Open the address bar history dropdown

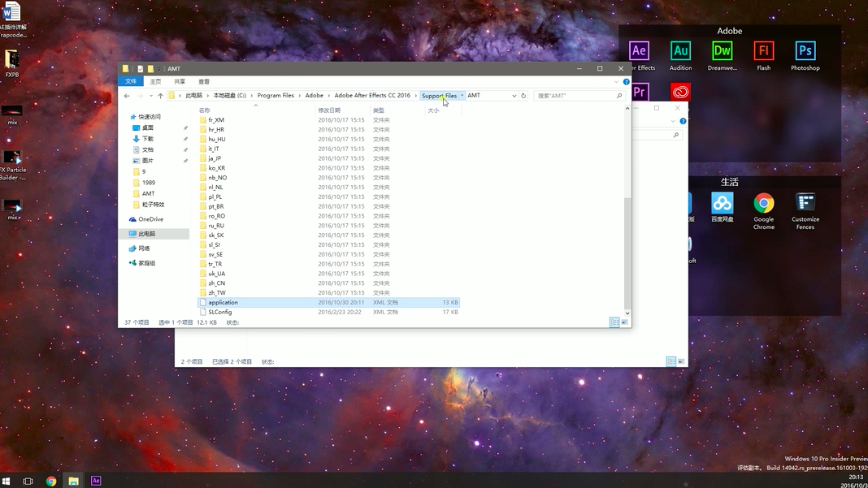pyautogui.click(x=514, y=96)
